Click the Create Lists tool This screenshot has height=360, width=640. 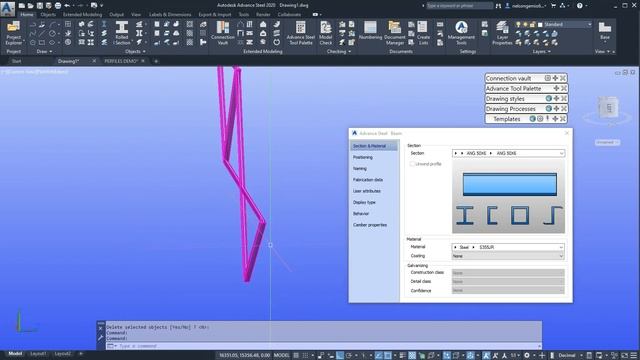pos(423,33)
